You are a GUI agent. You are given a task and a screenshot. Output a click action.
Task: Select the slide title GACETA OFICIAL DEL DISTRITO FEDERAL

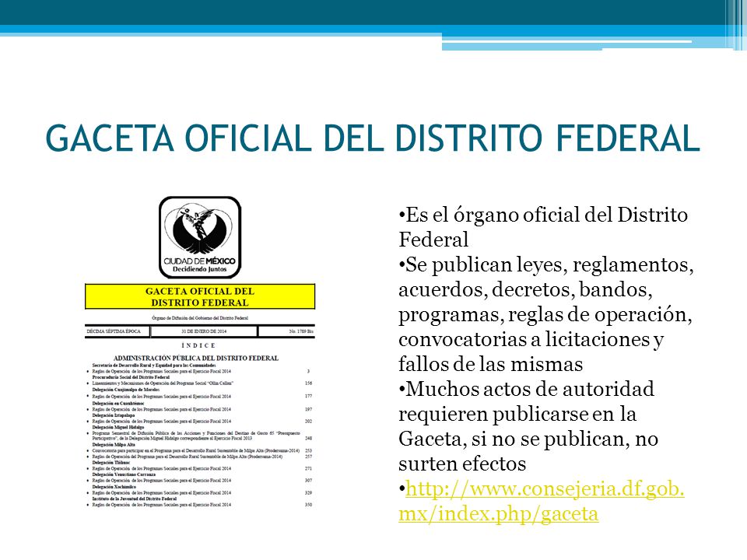(x=373, y=138)
